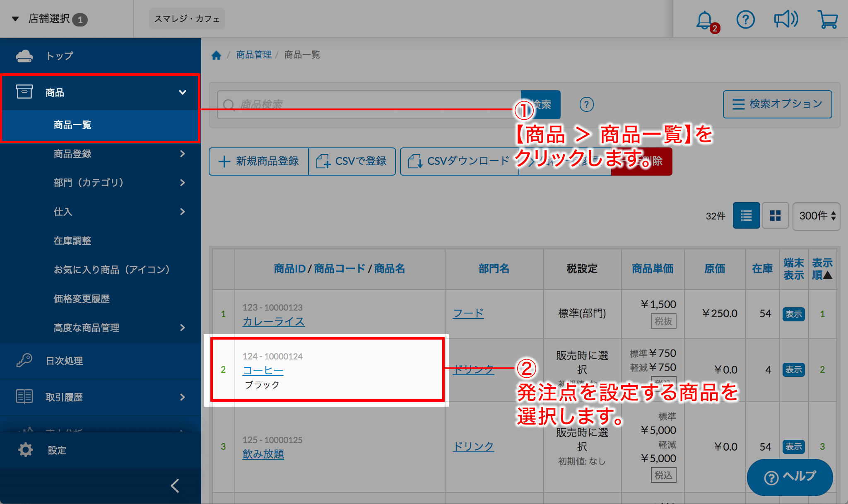Toggle 表示 badge in カレーライス row
The height and width of the screenshot is (504, 848).
tap(793, 314)
